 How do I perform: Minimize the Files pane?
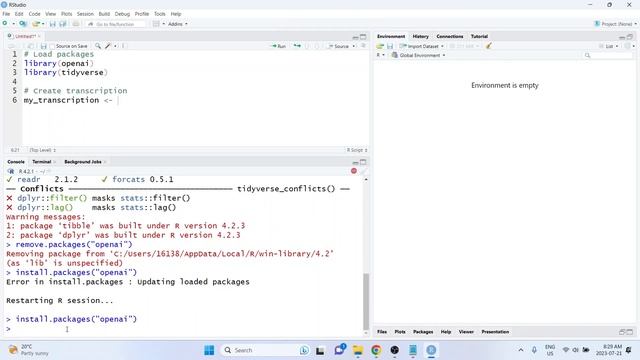(622, 332)
